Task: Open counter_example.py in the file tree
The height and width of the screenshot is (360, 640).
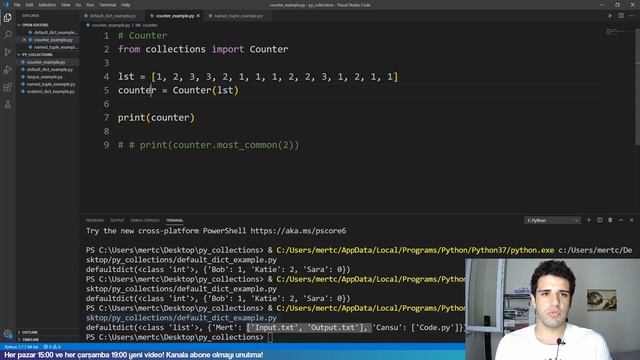Action: (x=47, y=62)
